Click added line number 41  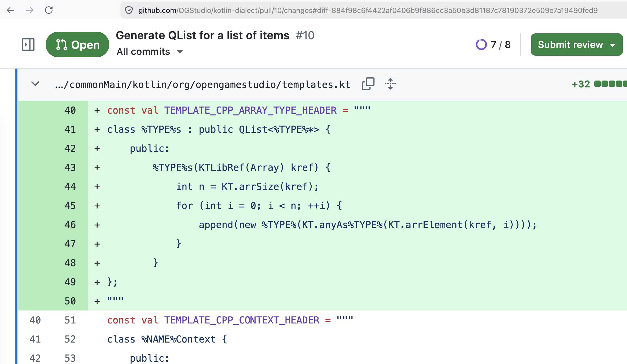[70, 129]
